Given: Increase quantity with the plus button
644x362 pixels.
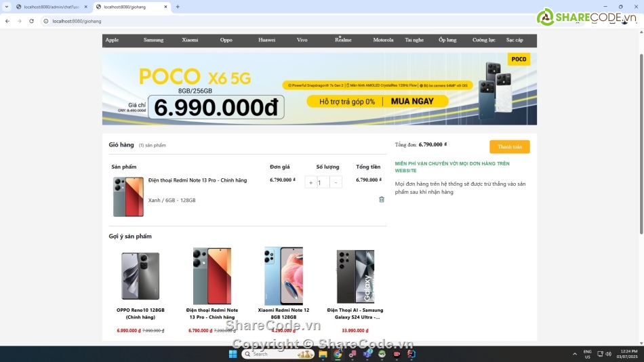Looking at the screenshot, I should tap(310, 182).
